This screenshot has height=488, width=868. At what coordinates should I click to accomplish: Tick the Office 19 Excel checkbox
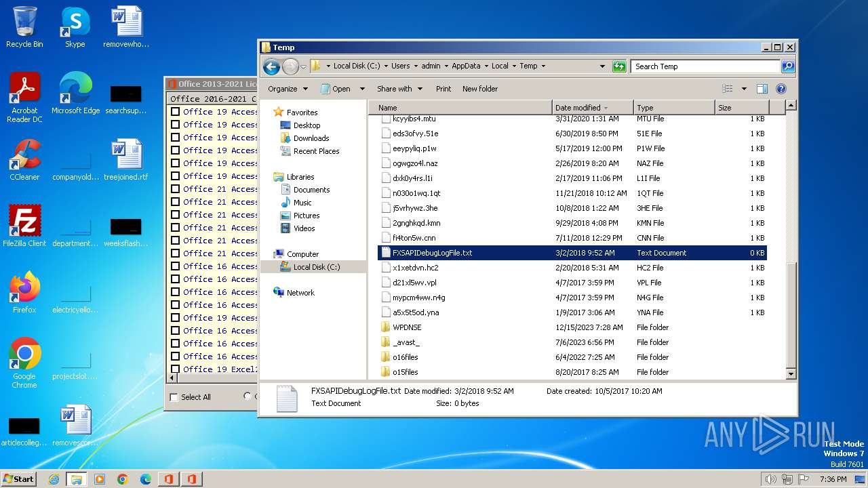coord(175,369)
